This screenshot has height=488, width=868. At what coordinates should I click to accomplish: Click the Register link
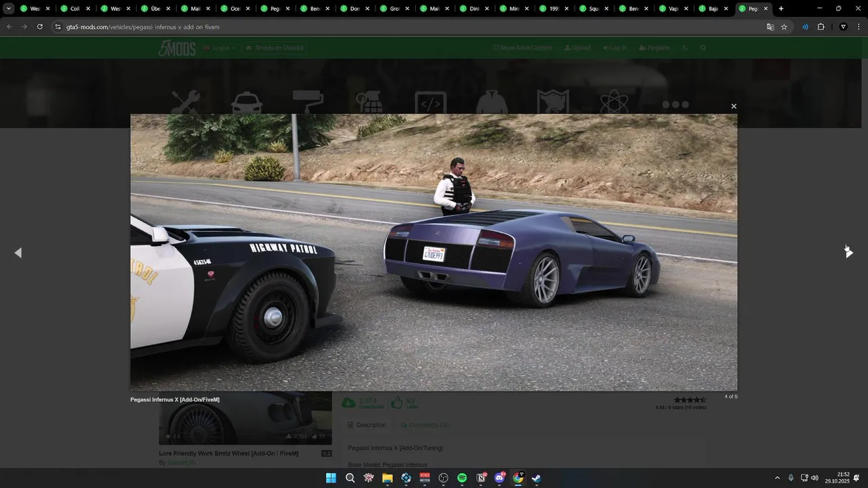tap(654, 48)
